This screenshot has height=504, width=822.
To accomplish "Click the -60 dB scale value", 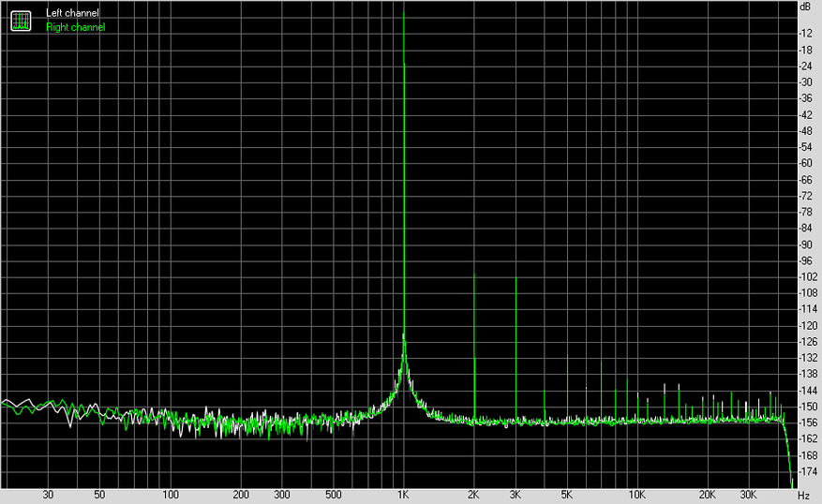I will (806, 163).
